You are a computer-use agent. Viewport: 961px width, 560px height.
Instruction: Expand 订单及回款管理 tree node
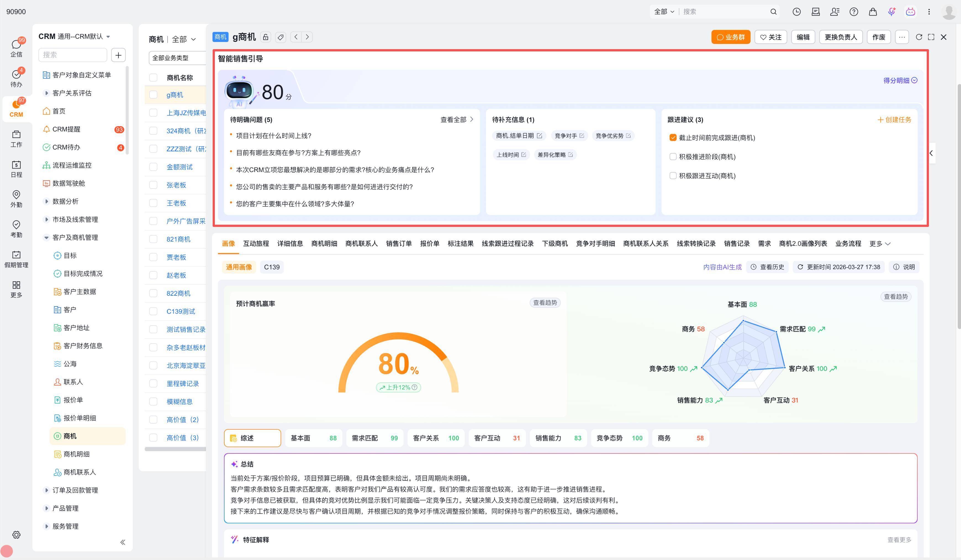[46, 490]
